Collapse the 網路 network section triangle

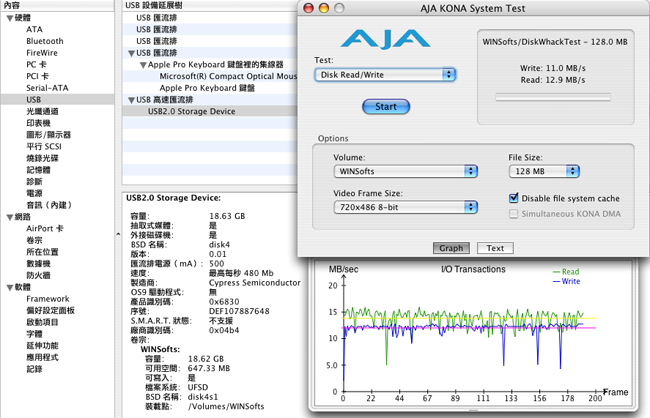coord(10,217)
